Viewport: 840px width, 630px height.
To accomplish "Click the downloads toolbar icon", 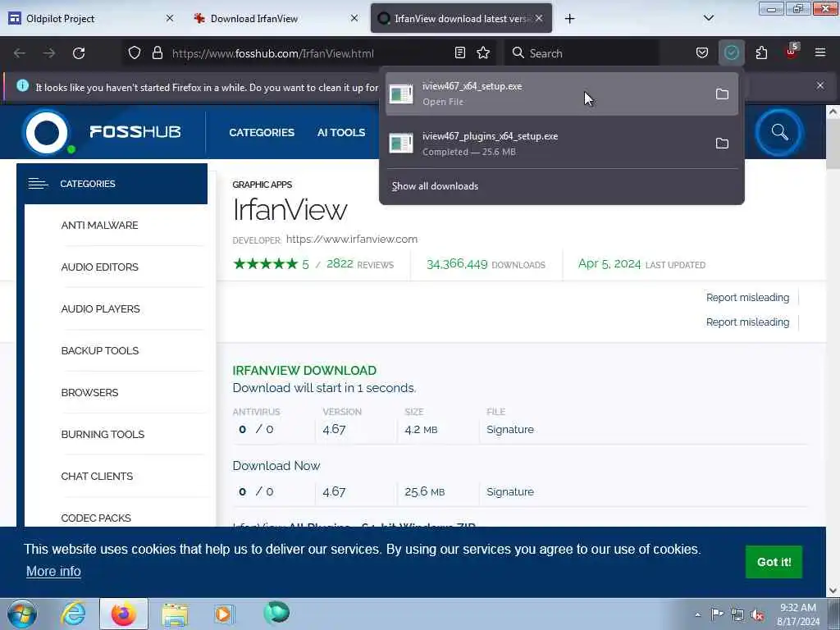I will [x=731, y=52].
